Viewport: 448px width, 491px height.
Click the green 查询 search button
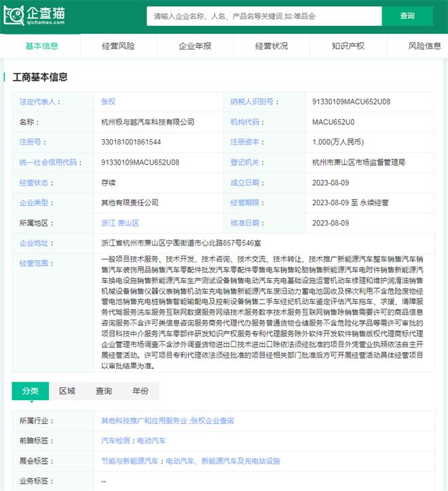tap(407, 16)
